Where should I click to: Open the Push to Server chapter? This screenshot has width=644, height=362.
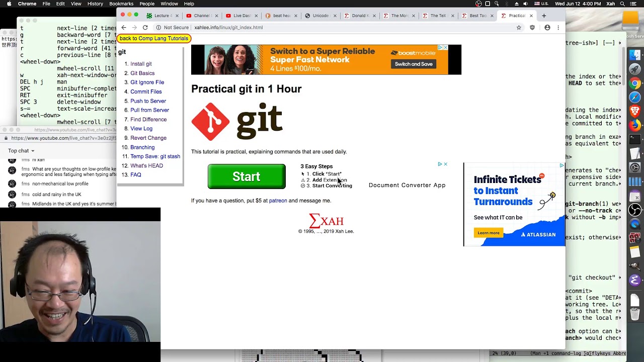[148, 101]
